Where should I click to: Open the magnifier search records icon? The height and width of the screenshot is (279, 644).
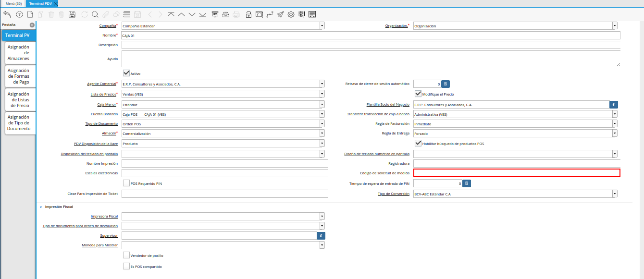click(95, 14)
